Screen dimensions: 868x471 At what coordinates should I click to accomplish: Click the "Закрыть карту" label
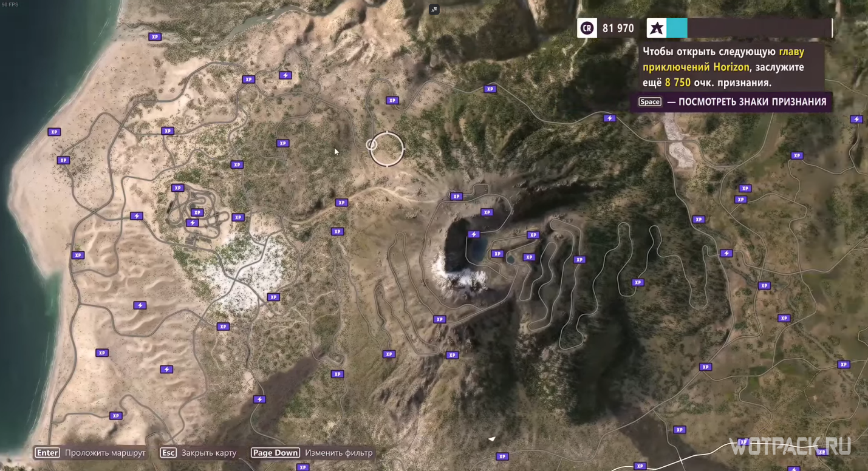208,453
